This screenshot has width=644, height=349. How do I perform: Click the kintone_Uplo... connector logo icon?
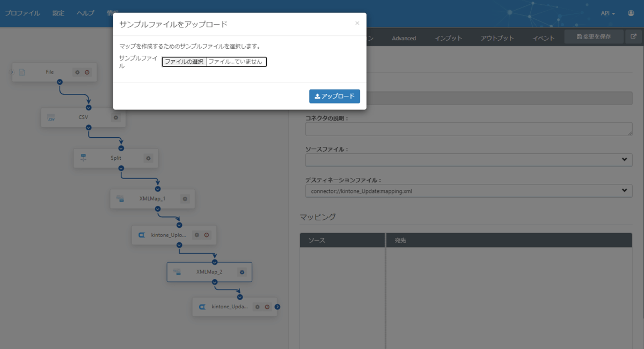coord(142,235)
